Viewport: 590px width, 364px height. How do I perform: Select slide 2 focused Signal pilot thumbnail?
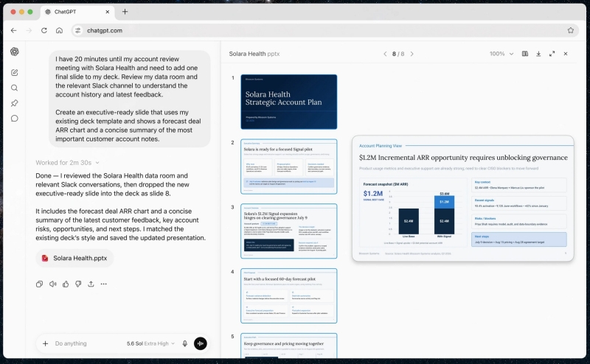coord(289,167)
